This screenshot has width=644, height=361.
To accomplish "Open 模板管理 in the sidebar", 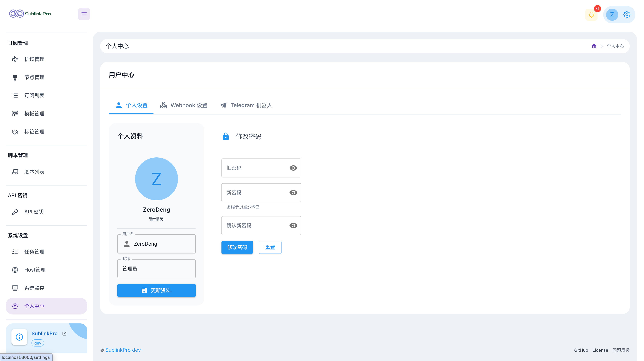I will click(x=47, y=113).
